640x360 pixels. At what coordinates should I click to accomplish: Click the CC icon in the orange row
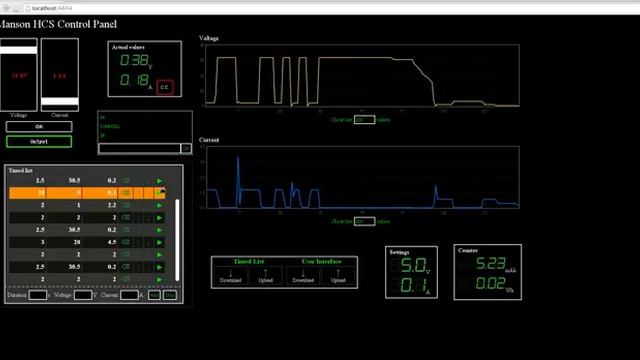126,193
